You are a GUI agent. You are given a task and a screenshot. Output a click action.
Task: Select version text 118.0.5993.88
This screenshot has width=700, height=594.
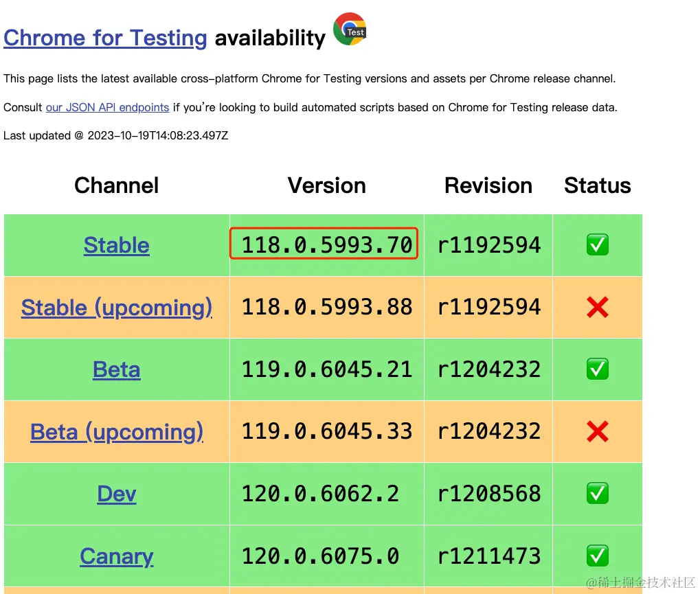coord(327,307)
